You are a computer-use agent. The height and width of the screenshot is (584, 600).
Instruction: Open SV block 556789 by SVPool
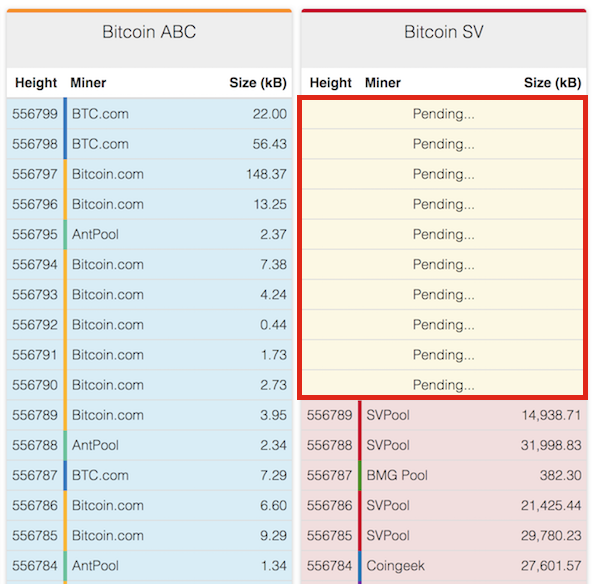(x=444, y=415)
